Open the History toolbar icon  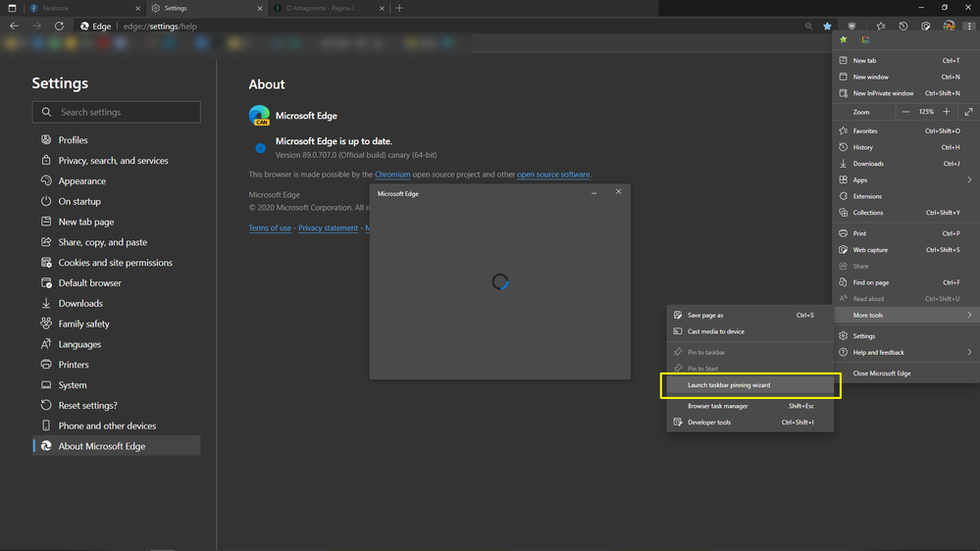(x=903, y=26)
